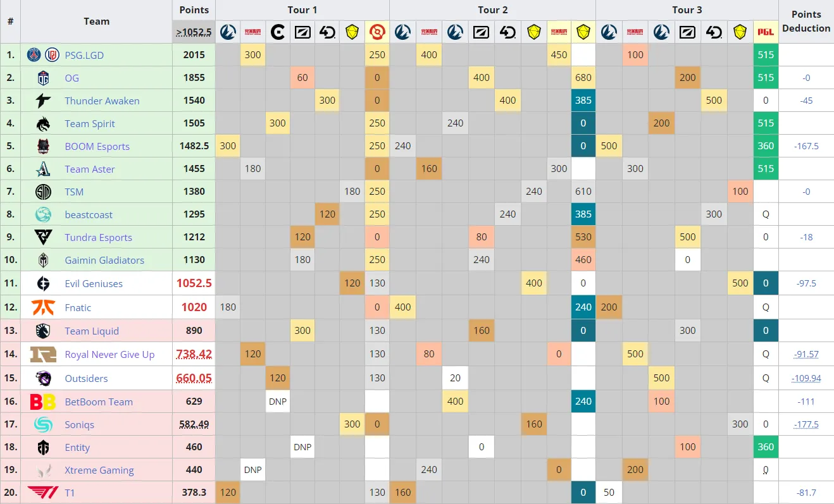Click the DNP cell in the Entity row
Screen dimensions: 834x504
pyautogui.click(x=302, y=447)
